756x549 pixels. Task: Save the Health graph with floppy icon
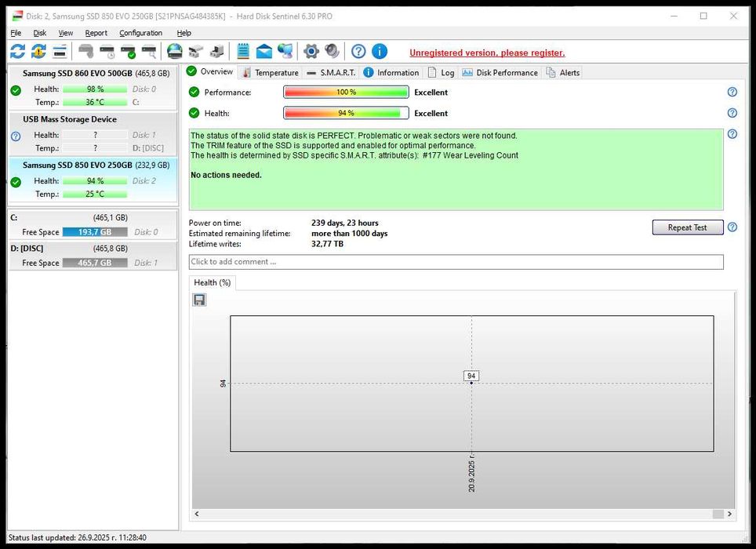199,300
